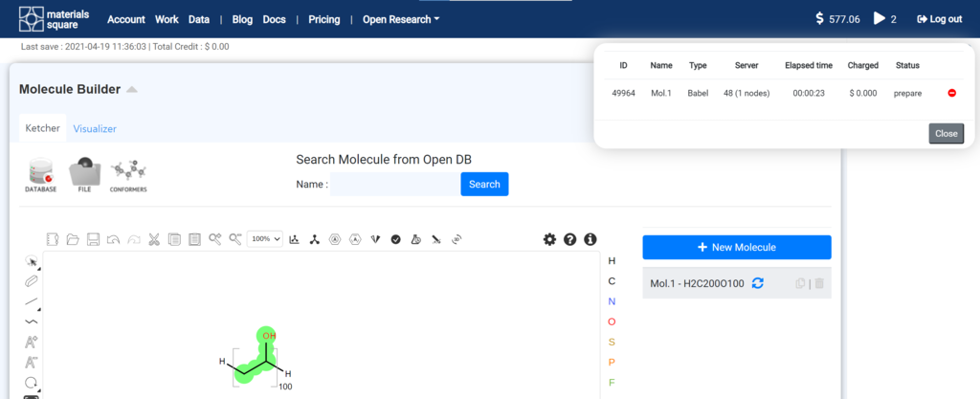
Task: Click the Paste icon in Ketcher toolbar
Action: pyautogui.click(x=194, y=239)
